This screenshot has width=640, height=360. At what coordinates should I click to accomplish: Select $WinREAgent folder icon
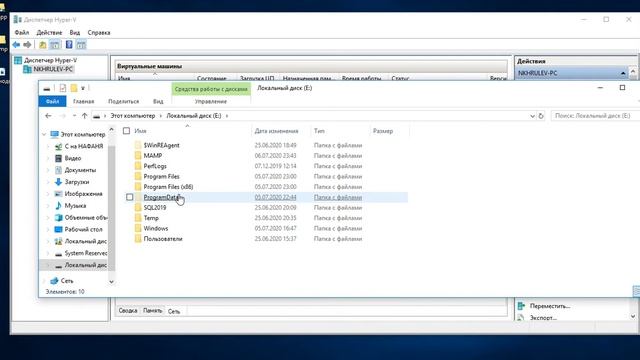point(138,145)
